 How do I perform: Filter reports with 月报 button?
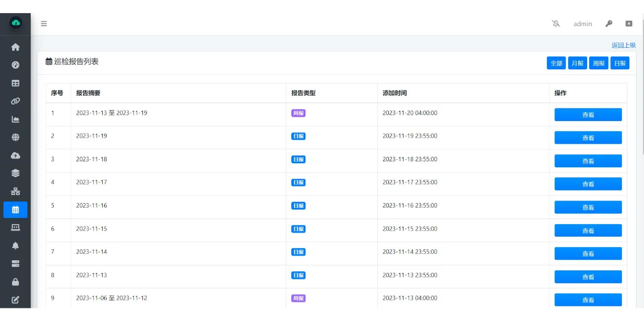click(x=578, y=63)
